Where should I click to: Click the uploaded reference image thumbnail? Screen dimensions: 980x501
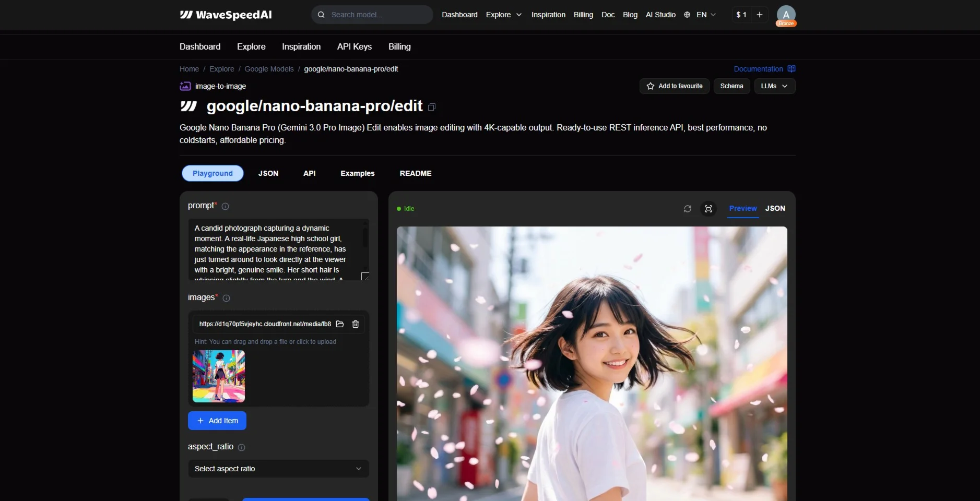coord(219,376)
